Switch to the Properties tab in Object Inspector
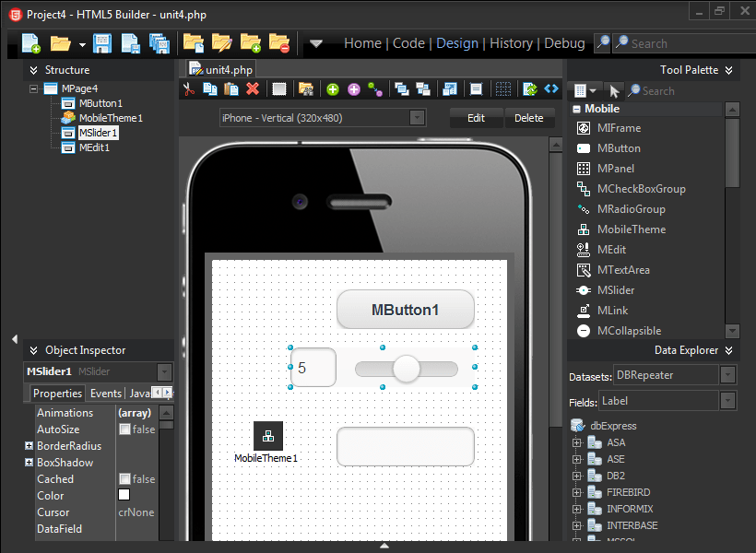756x553 pixels. click(x=57, y=394)
